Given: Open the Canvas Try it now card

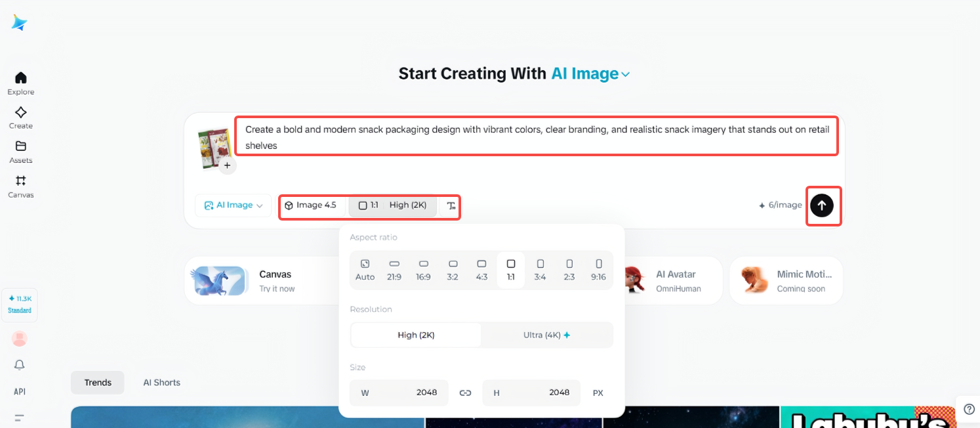Looking at the screenshot, I should click(x=261, y=281).
